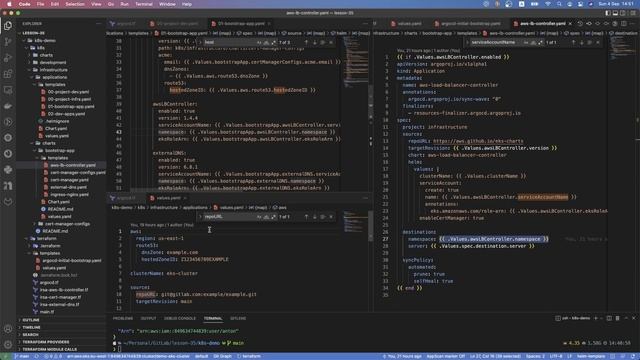Open Remote Explorer in activity bar
This screenshot has height=360, width=640.
[8, 90]
